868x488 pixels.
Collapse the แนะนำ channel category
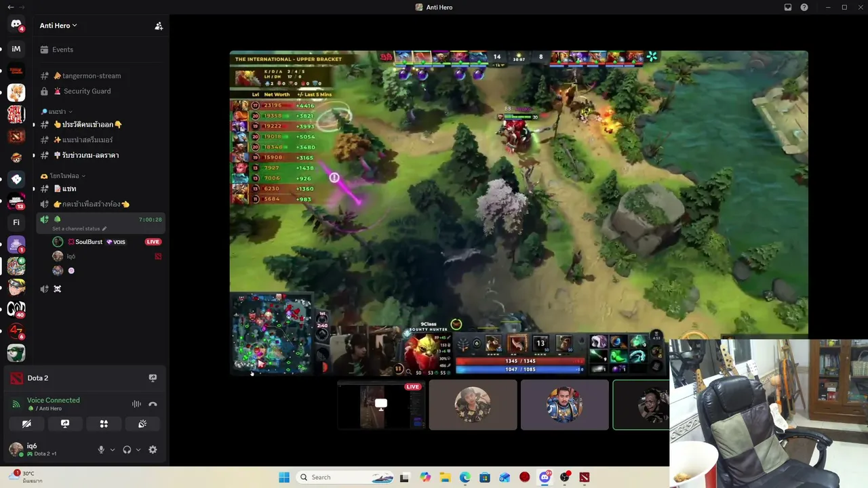point(56,111)
